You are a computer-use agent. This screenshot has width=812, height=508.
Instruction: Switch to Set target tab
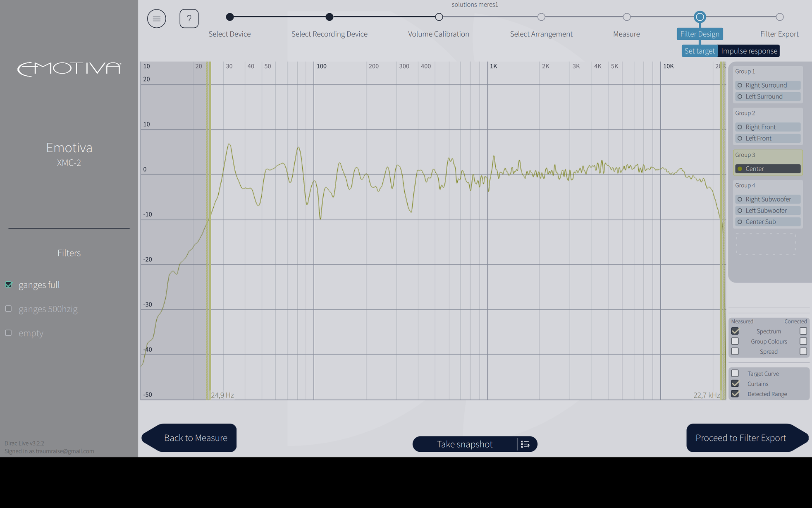point(699,51)
